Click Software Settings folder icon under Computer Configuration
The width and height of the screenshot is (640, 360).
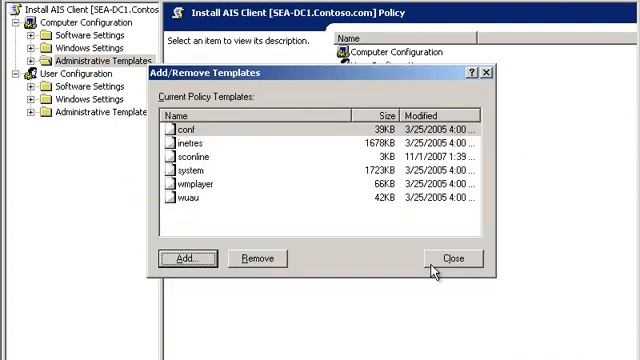tap(46, 35)
